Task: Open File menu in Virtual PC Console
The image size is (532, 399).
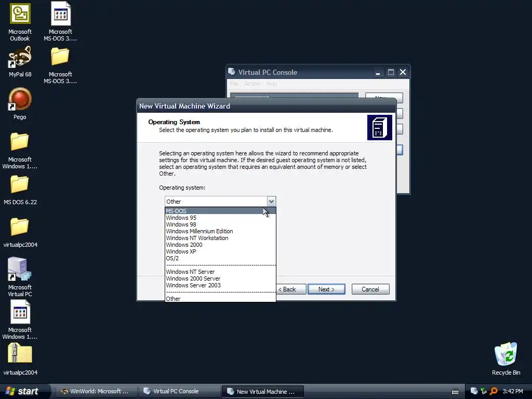Action: coord(234,84)
